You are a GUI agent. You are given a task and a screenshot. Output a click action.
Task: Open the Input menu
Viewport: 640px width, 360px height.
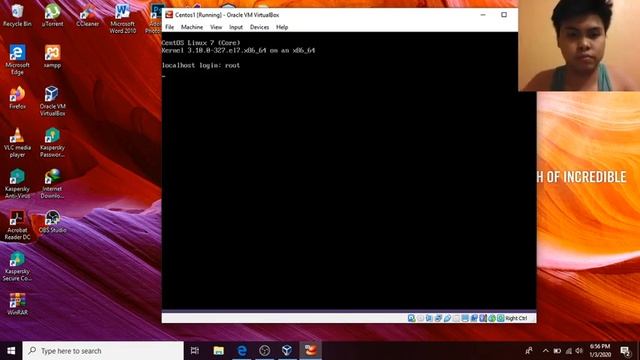[236, 27]
